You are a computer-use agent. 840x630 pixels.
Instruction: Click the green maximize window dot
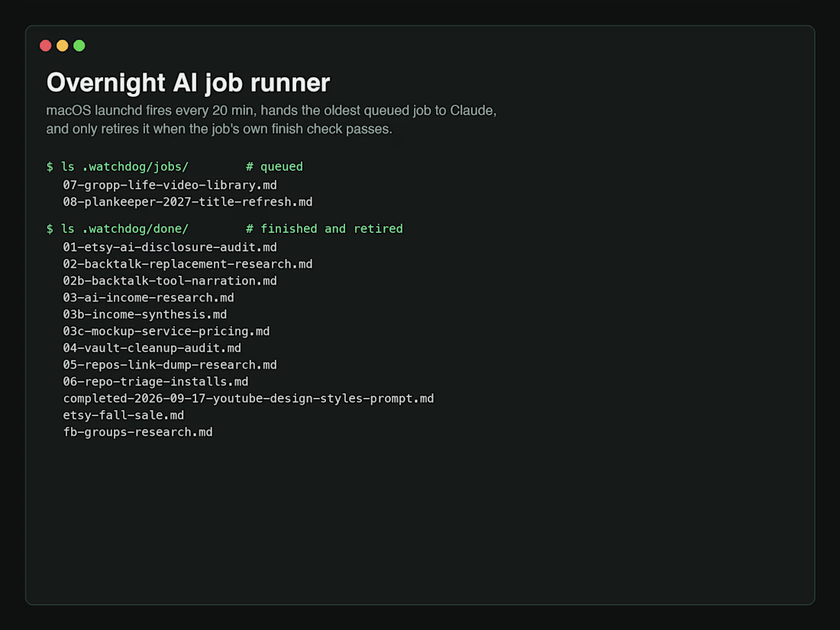coord(79,46)
